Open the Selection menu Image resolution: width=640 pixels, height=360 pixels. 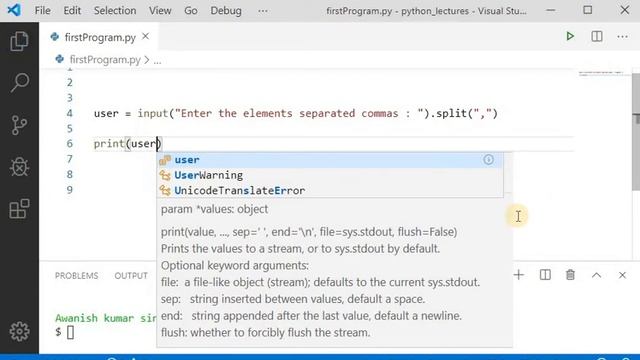[x=115, y=11]
